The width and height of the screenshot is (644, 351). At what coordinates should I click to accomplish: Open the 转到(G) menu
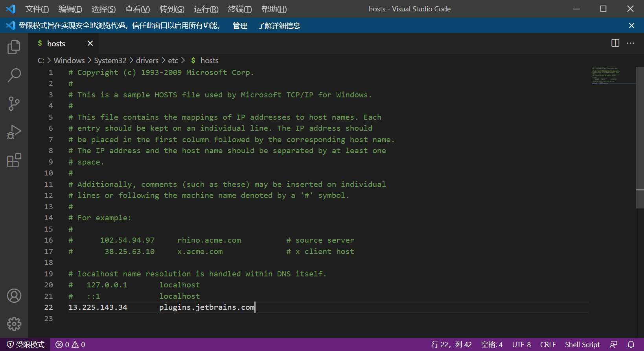pos(172,9)
